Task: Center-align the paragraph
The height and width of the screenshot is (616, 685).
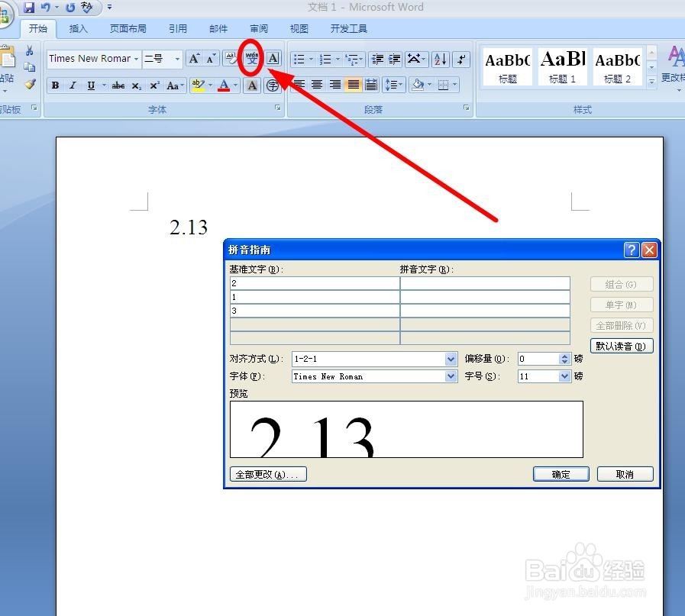Action: point(317,85)
